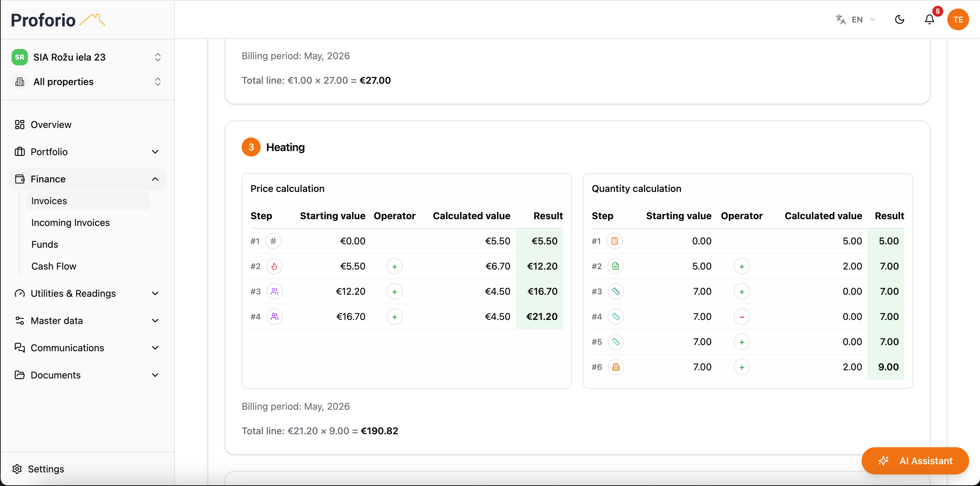Click the €12.20 result in price step #2
This screenshot has width=980, height=486.
click(x=539, y=266)
